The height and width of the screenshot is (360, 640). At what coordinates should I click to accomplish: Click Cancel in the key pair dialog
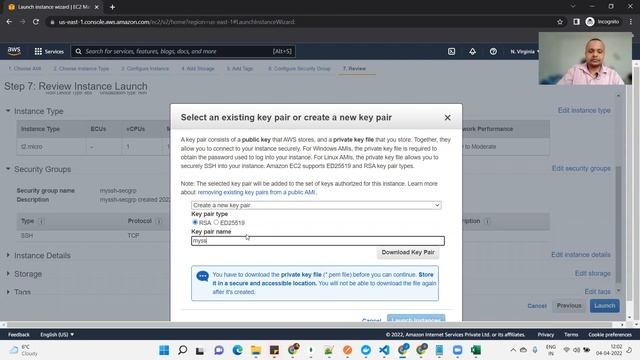[371, 320]
